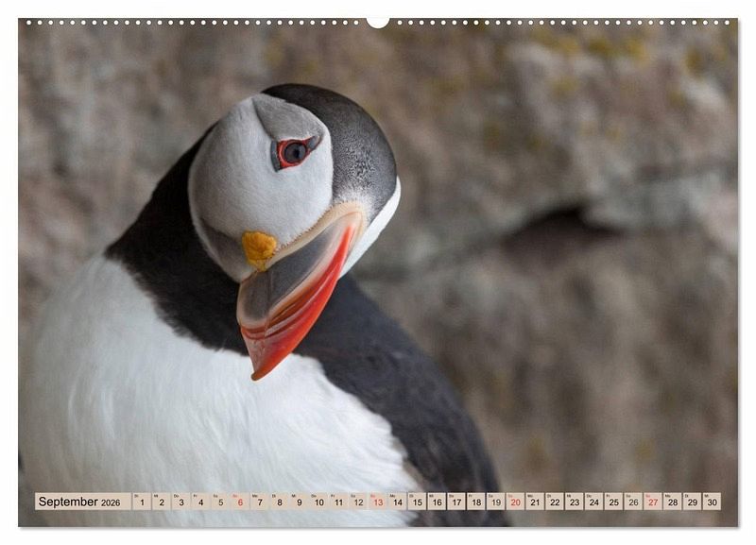Choose day 3 in the calendar row
756x545 pixels.
181,502
